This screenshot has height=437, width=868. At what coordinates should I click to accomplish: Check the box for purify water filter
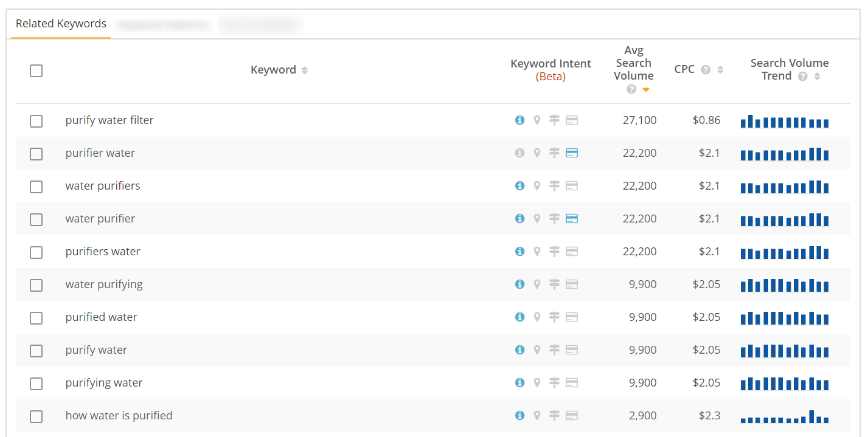[36, 121]
